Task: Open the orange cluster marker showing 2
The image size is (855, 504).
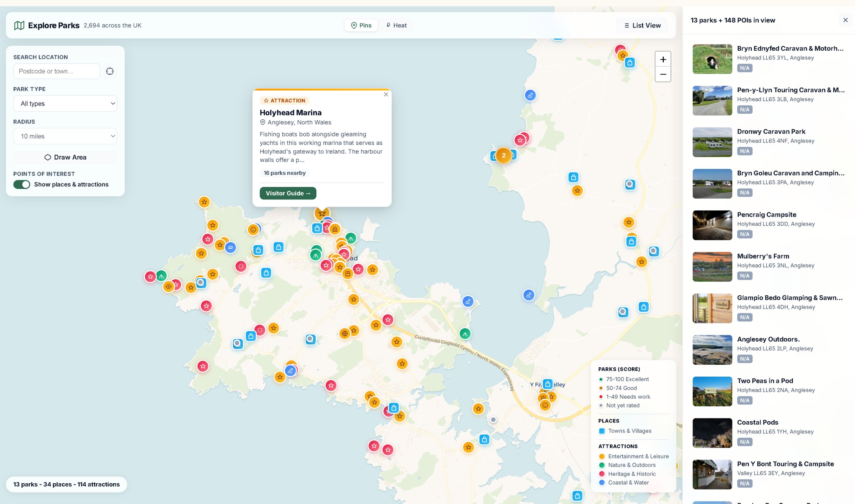Action: click(x=503, y=155)
